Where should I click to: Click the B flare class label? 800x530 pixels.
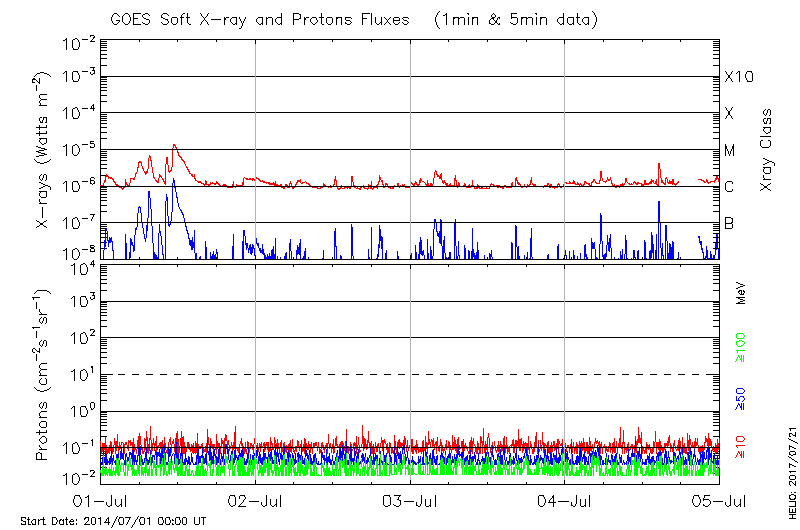[730, 223]
